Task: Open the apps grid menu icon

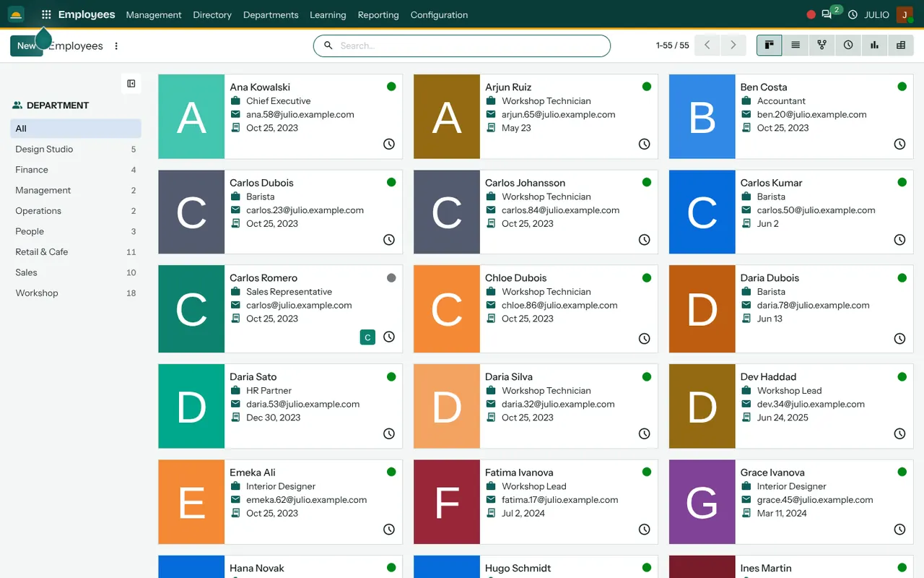Action: [46, 14]
